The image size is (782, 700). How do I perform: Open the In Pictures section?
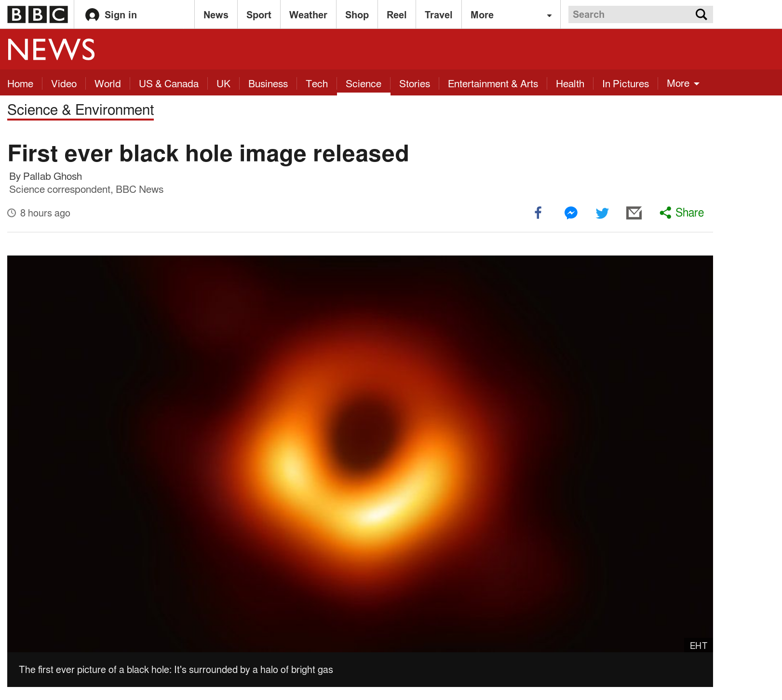[x=625, y=84]
